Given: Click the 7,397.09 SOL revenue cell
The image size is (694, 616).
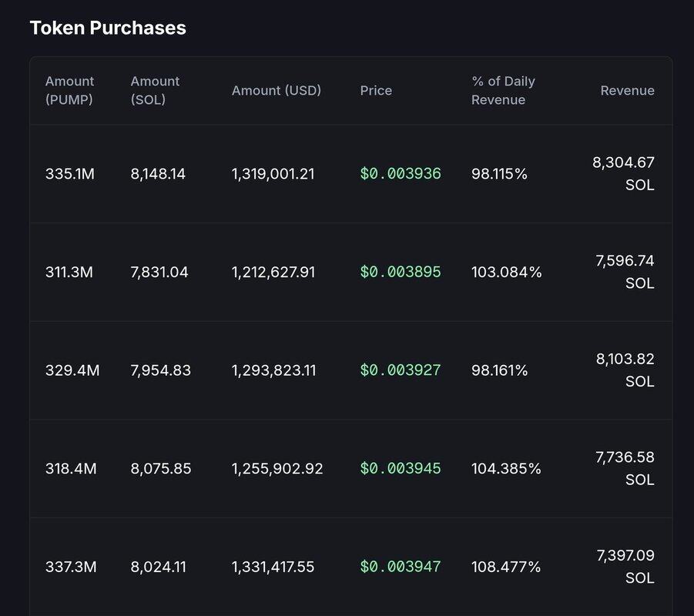Looking at the screenshot, I should click(x=625, y=566).
